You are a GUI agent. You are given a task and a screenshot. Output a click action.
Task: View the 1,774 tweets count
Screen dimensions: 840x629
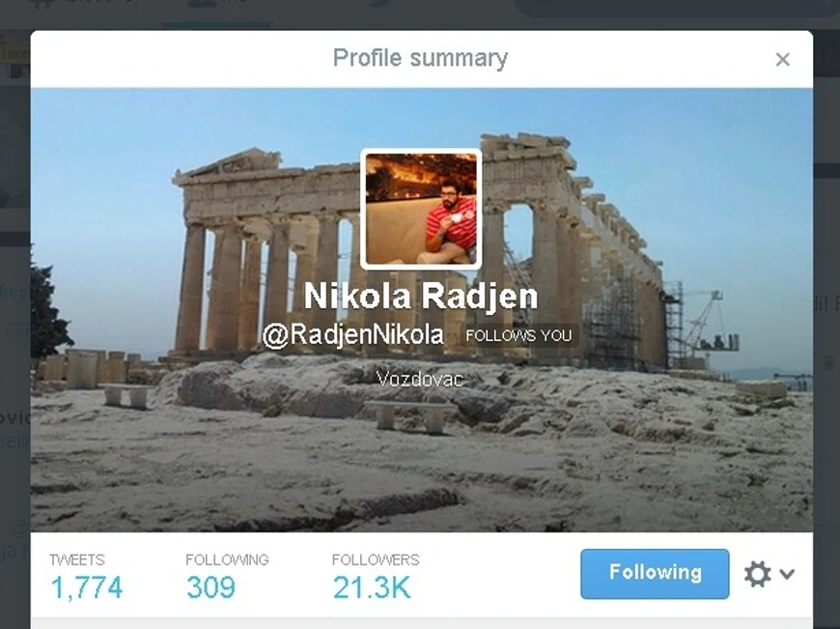pyautogui.click(x=86, y=587)
